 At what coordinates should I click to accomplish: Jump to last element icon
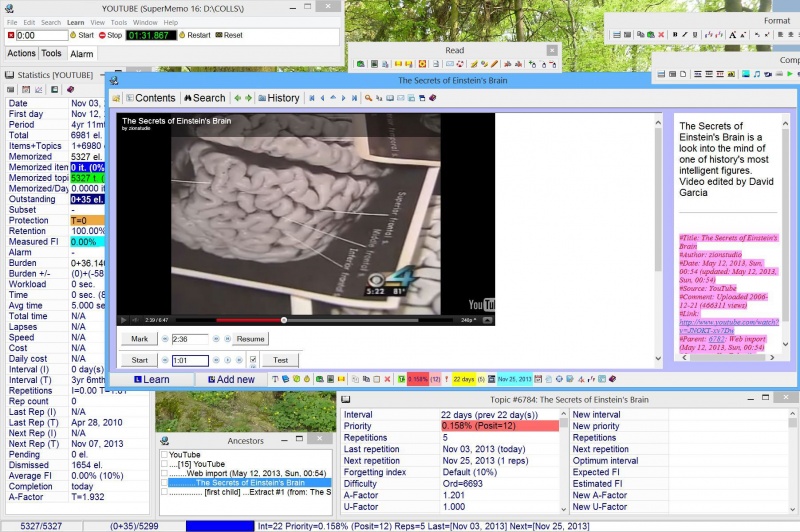click(x=354, y=98)
